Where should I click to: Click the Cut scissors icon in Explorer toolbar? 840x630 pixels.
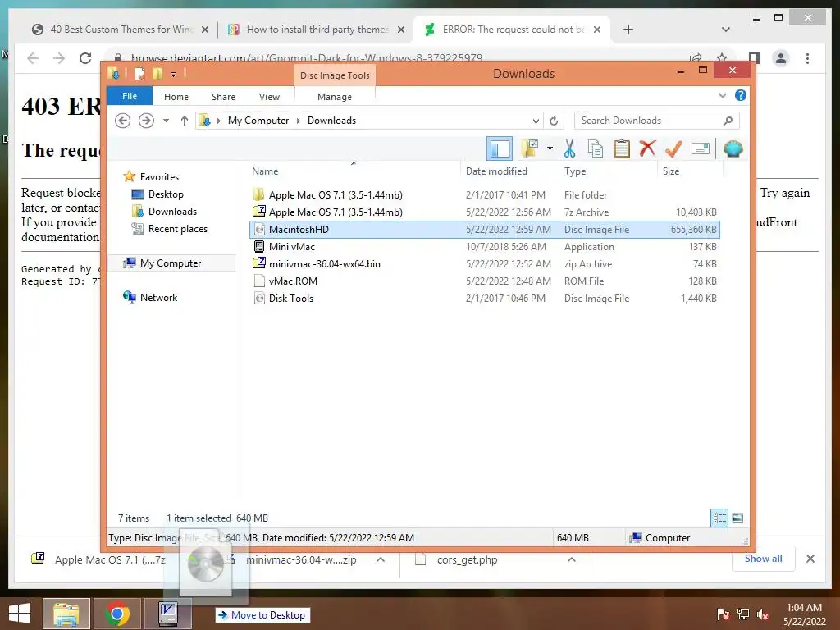pos(569,148)
